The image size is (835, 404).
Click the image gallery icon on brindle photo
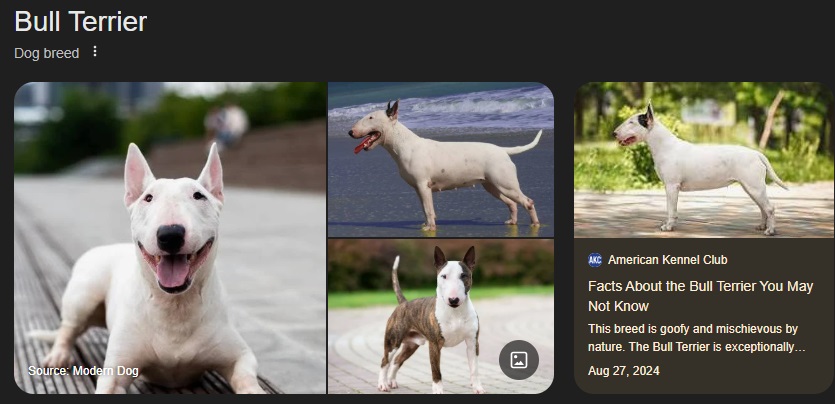coord(519,360)
